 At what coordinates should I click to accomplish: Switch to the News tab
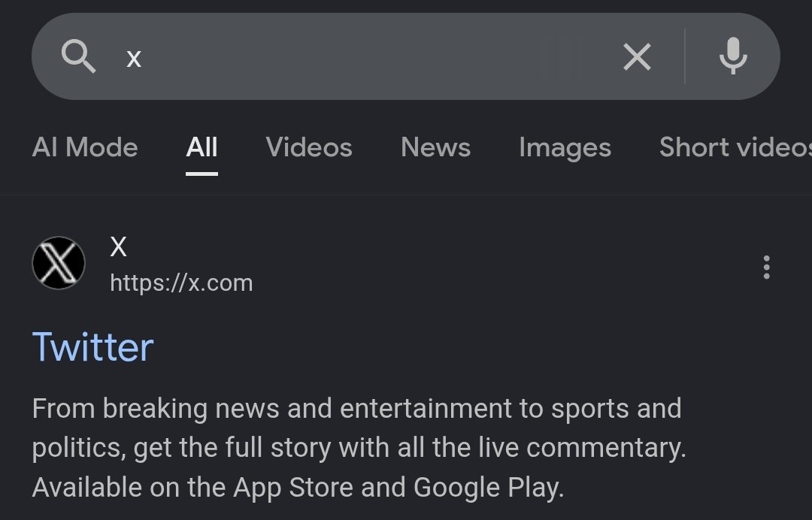[x=435, y=147]
